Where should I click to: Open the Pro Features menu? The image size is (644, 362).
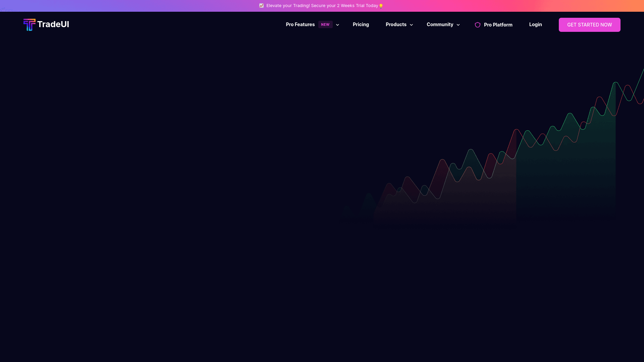tap(300, 24)
